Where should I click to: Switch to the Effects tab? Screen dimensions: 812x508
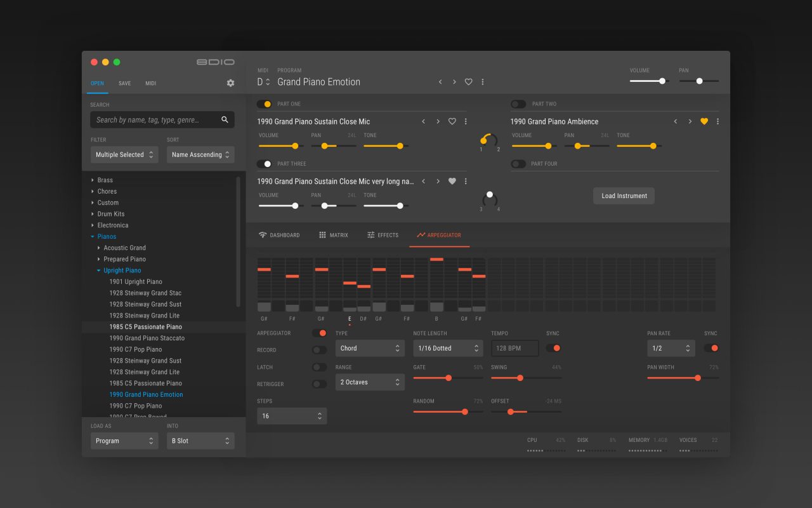pyautogui.click(x=383, y=235)
